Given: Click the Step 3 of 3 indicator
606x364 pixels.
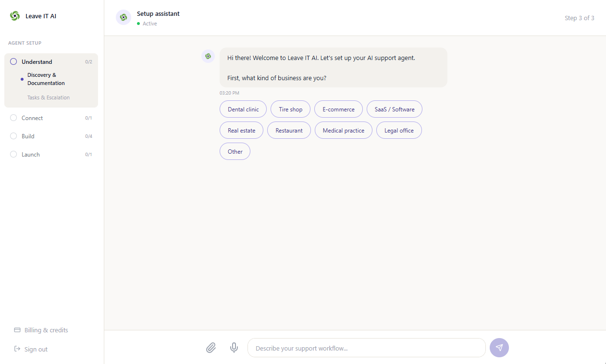Looking at the screenshot, I should point(580,18).
